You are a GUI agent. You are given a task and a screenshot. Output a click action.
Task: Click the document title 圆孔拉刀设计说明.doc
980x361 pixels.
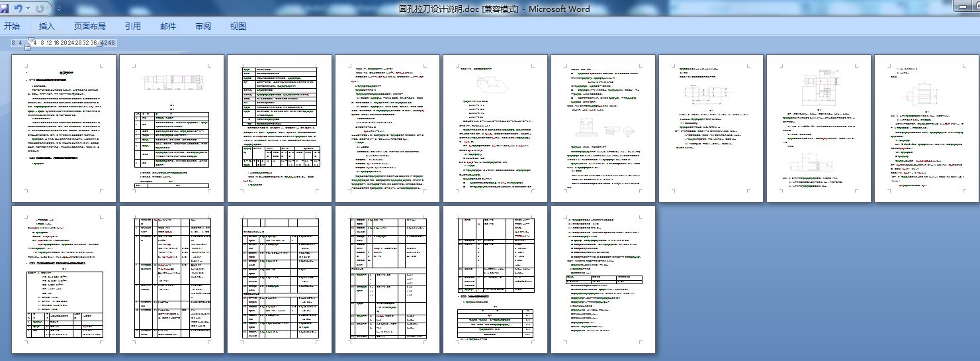(439, 9)
